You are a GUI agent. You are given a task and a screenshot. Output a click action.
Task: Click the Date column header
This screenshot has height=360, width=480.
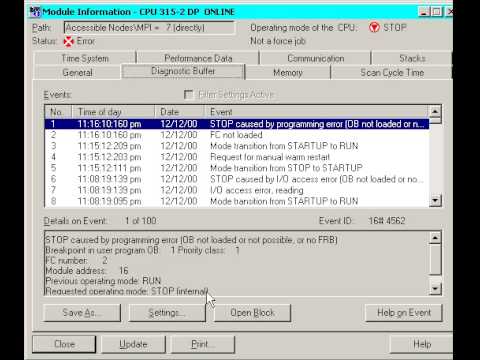tap(180, 112)
